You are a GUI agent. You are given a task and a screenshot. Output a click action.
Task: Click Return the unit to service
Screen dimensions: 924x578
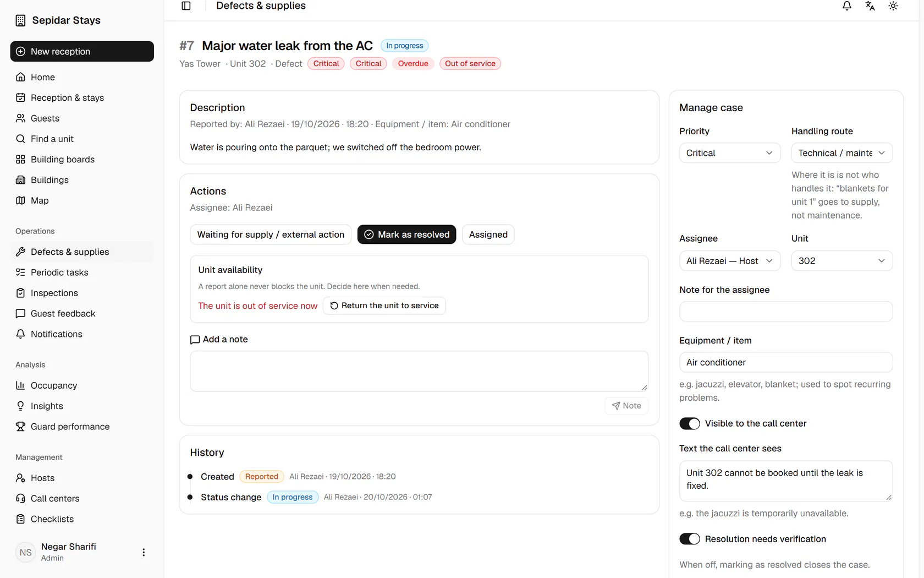point(384,306)
